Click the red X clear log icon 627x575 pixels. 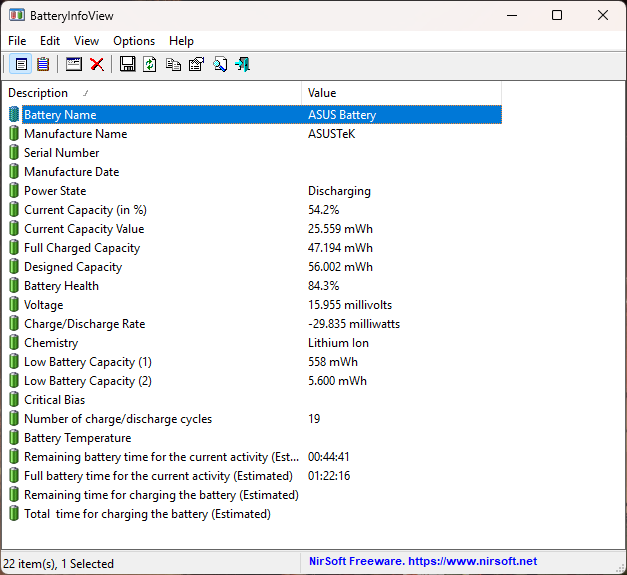pyautogui.click(x=97, y=64)
